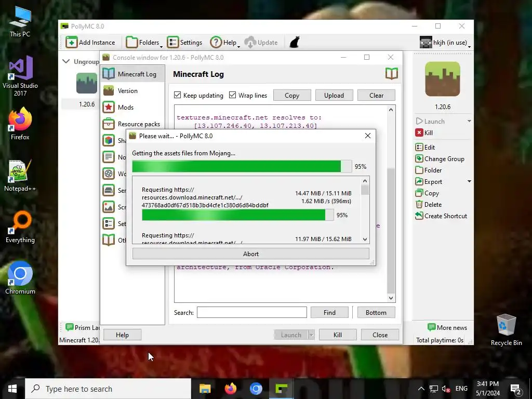The width and height of the screenshot is (532, 399).
Task: Click the log Search input field
Action: [x=252, y=312]
